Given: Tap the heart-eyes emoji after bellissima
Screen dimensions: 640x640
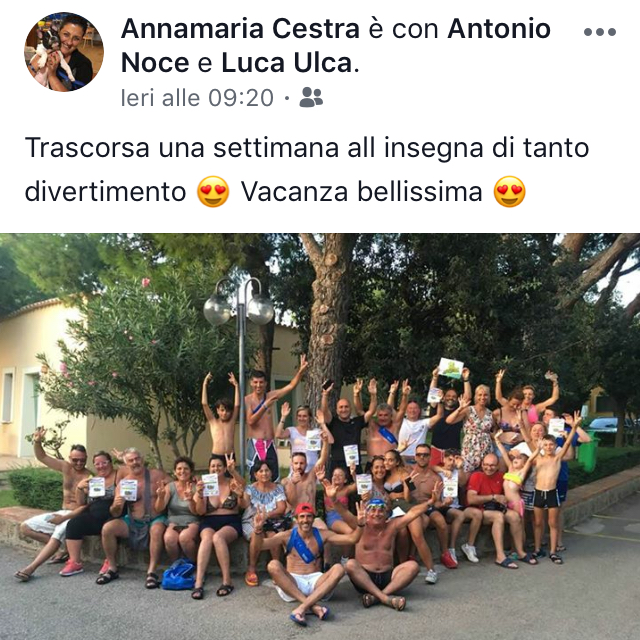Looking at the screenshot, I should [x=509, y=191].
